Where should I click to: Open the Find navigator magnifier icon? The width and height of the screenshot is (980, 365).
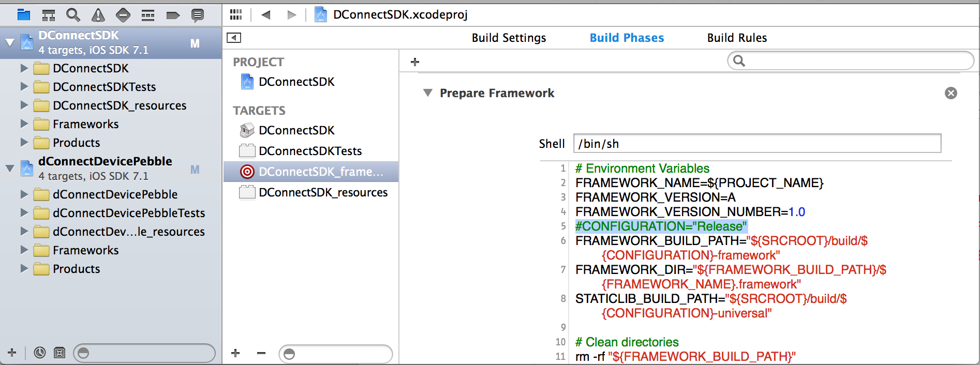pos(73,16)
